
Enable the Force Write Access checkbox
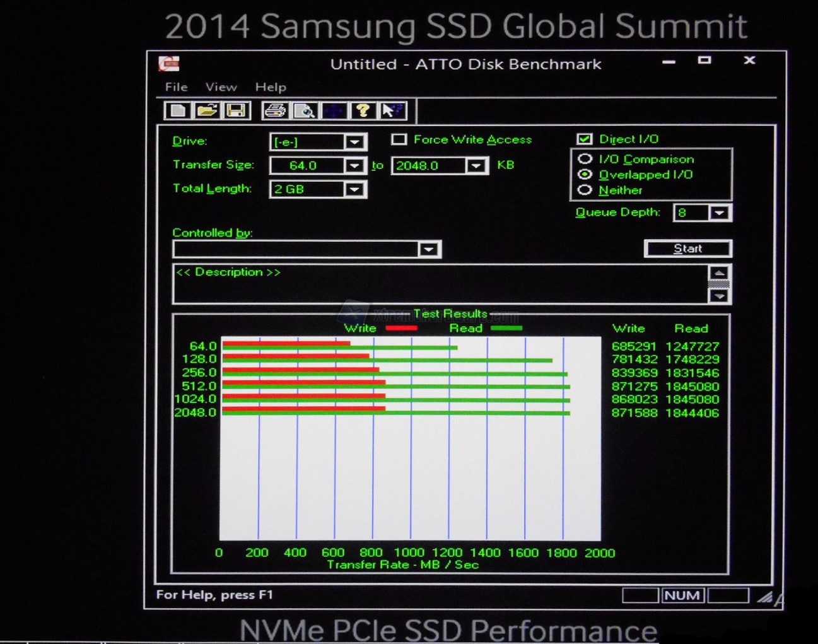399,139
